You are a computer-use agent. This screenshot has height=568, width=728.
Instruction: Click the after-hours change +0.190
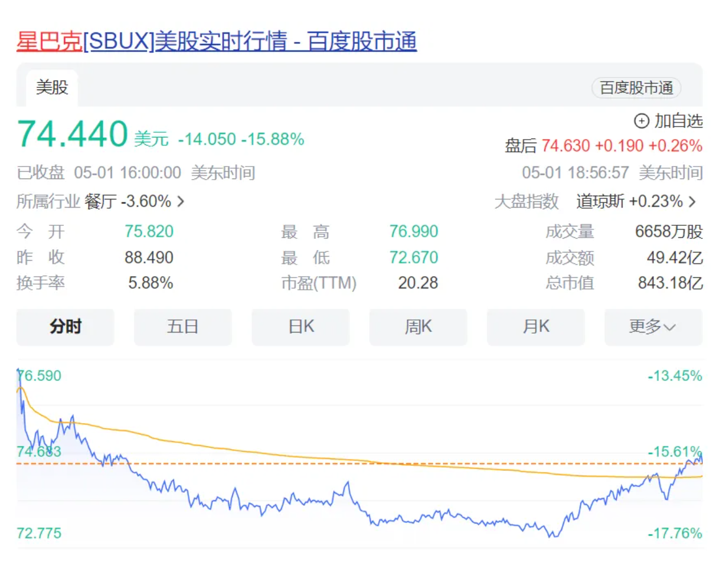click(x=619, y=145)
